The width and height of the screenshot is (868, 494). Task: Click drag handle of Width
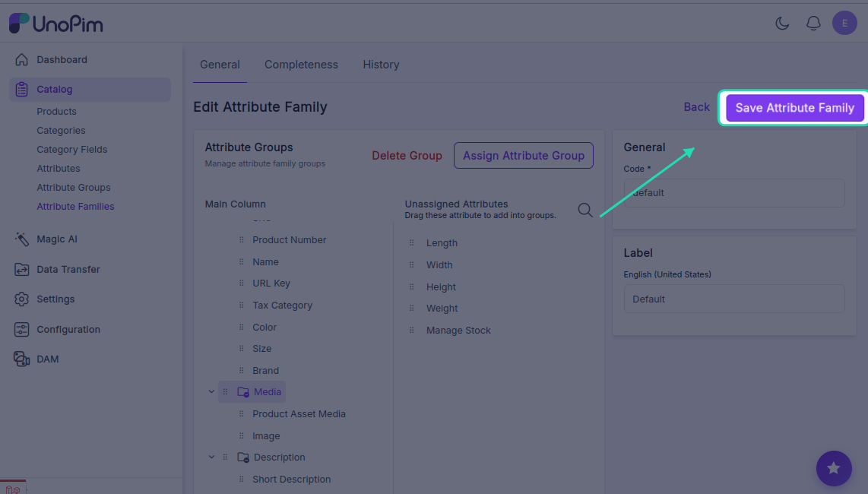(411, 264)
